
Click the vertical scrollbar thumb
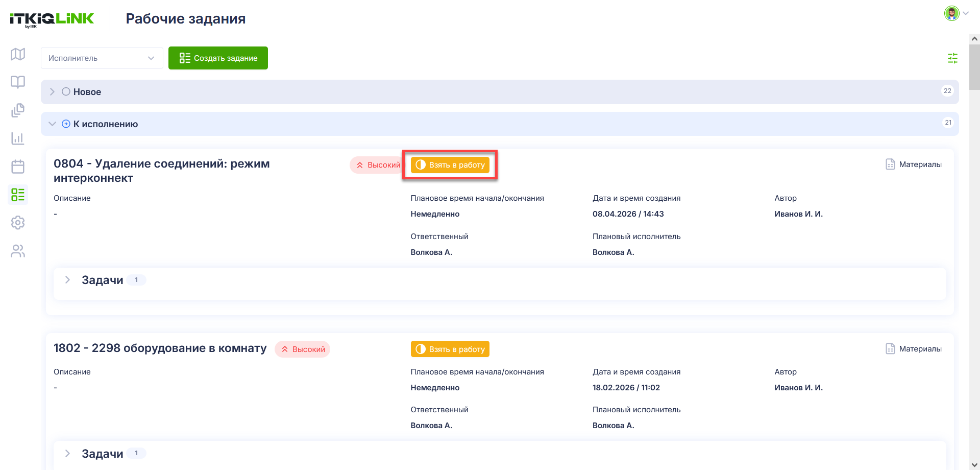pyautogui.click(x=974, y=67)
